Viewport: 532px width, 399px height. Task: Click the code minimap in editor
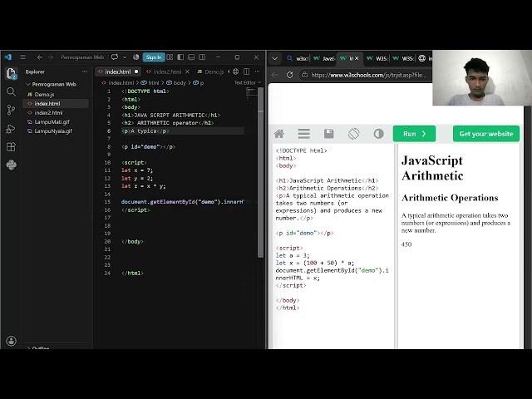tap(251, 93)
